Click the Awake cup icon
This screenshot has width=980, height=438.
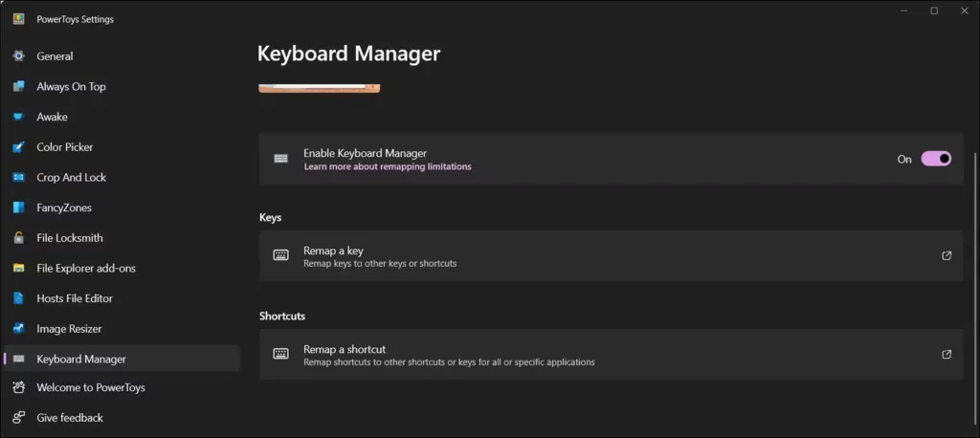tap(19, 117)
